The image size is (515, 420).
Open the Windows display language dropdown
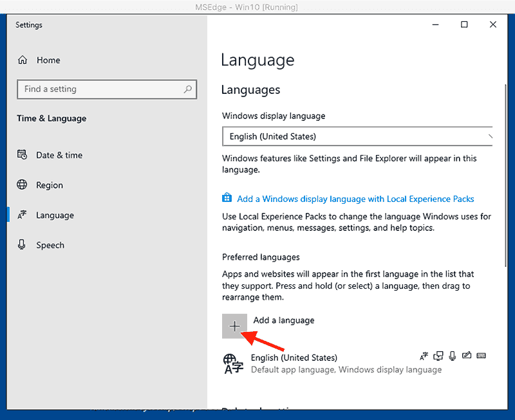tap(357, 136)
